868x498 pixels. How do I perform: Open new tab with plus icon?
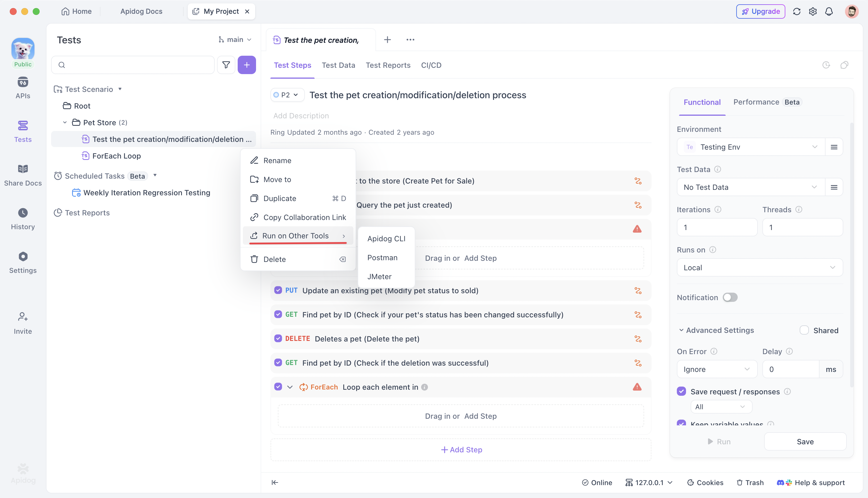pyautogui.click(x=387, y=40)
